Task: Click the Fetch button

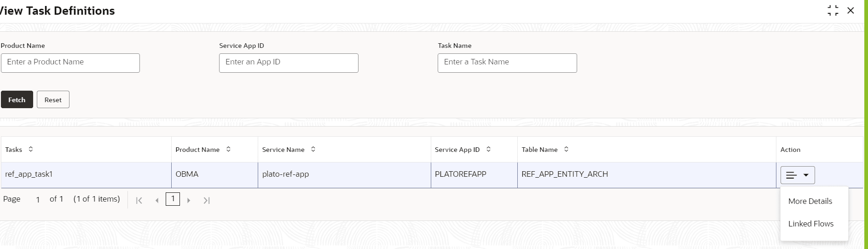Action: (17, 99)
